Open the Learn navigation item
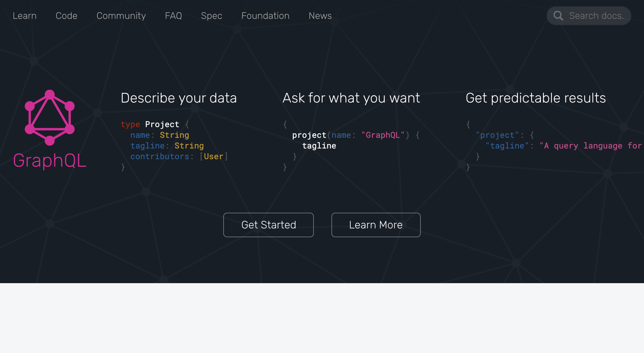Screen dimensions: 644x353 pos(25,16)
